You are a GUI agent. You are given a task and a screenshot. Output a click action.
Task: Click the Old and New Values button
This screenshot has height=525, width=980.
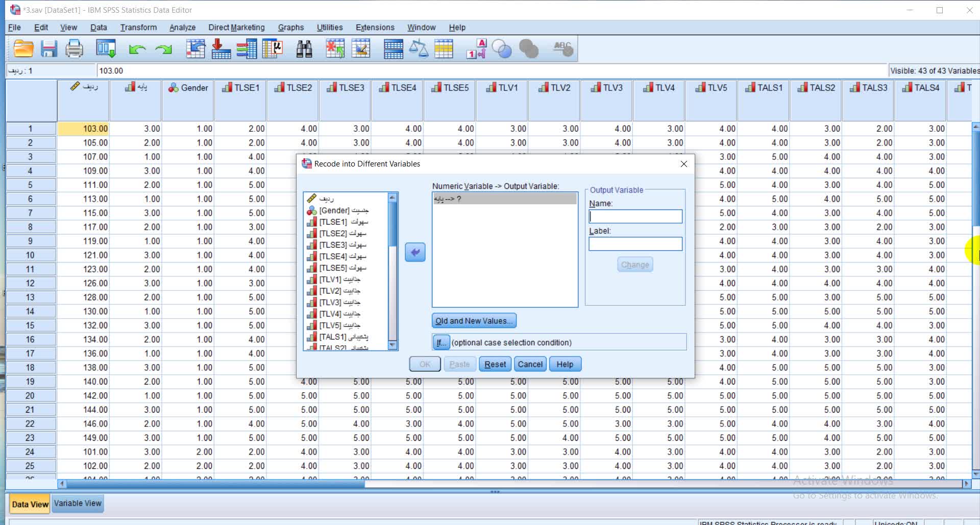474,321
